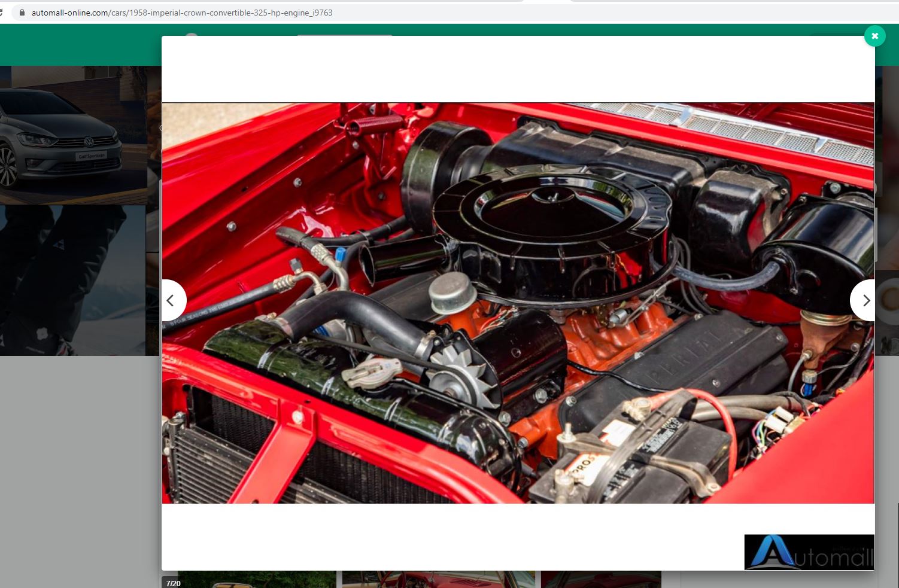Click the white lightbox area left of Automall logo

[449, 538]
